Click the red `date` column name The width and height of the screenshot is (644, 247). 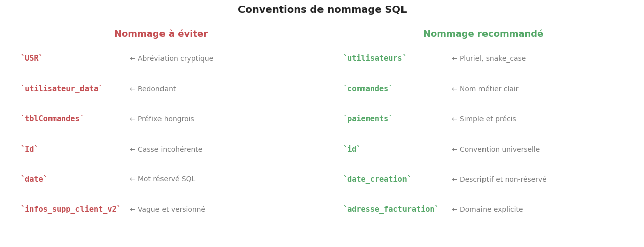(x=34, y=180)
